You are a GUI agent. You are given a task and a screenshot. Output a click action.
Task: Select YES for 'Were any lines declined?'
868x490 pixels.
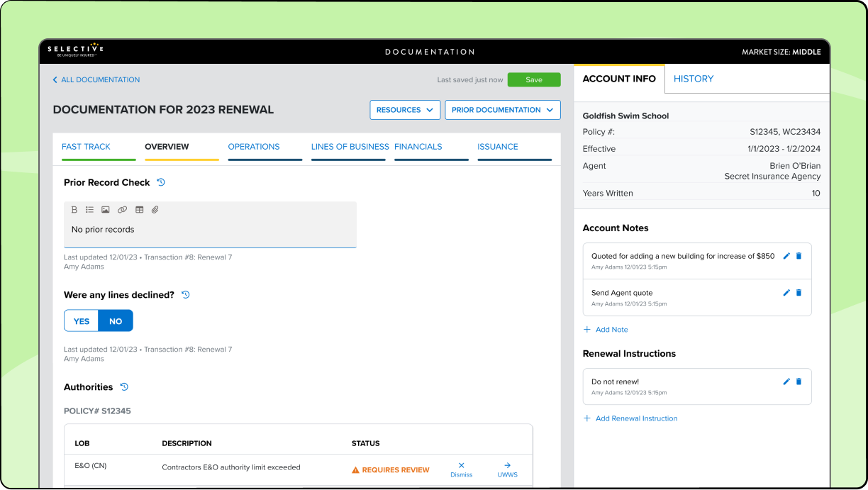(80, 321)
